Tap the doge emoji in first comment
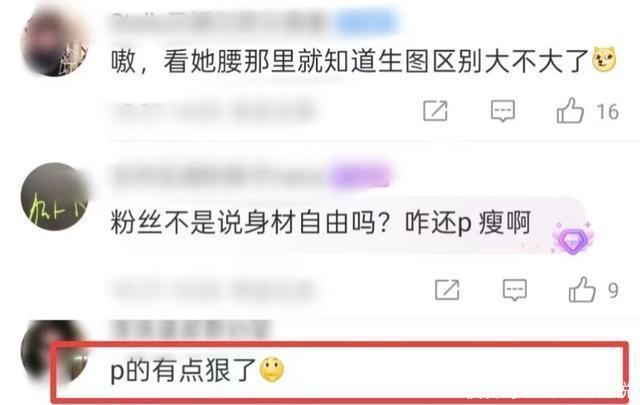The width and height of the screenshot is (640, 405). click(604, 60)
